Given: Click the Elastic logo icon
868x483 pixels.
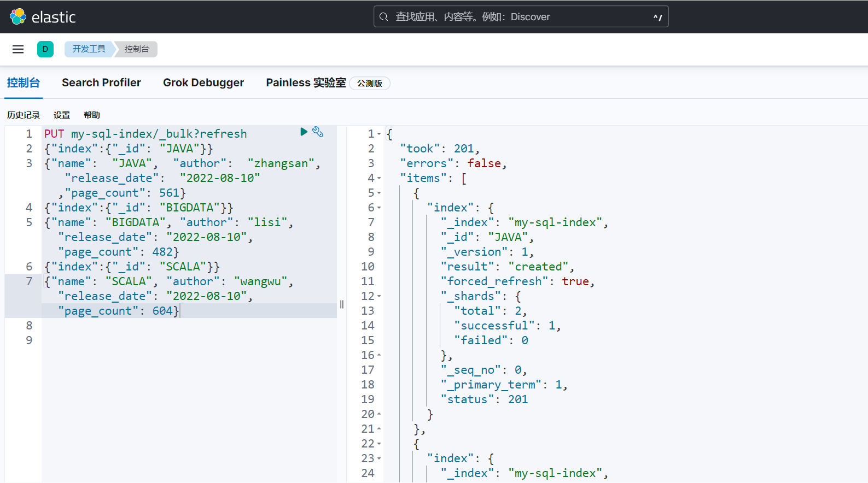Looking at the screenshot, I should (18, 16).
